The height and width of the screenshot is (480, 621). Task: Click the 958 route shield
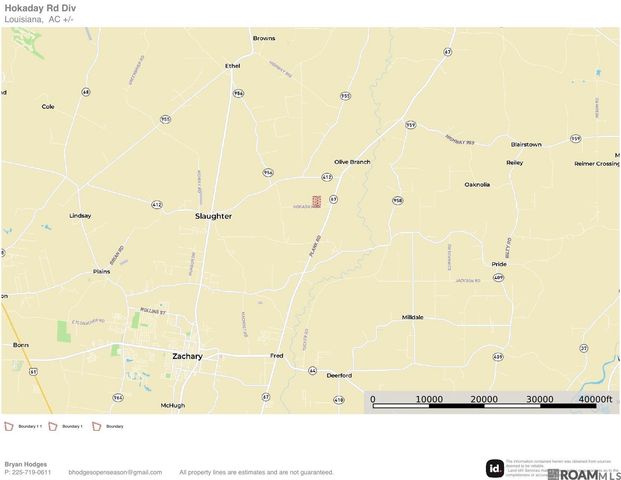(398, 200)
